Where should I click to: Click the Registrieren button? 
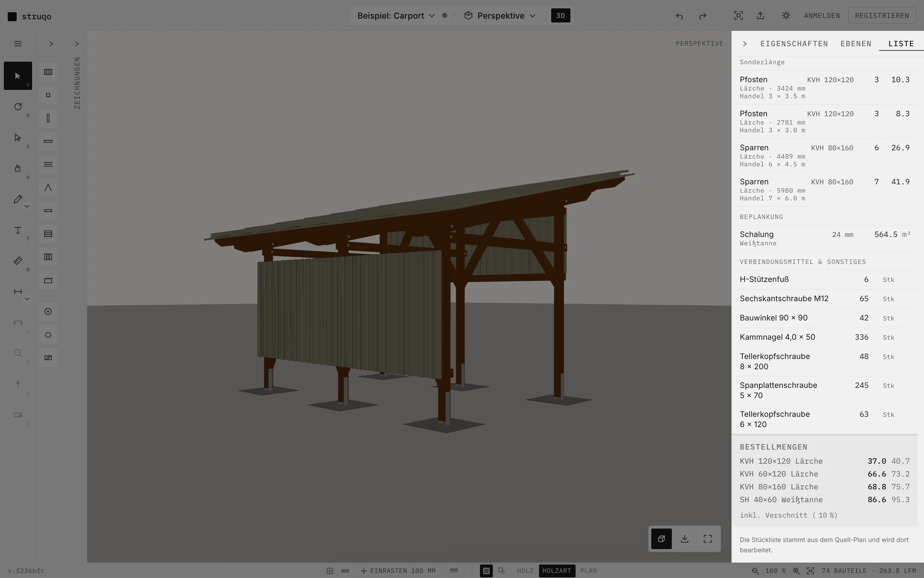[882, 16]
